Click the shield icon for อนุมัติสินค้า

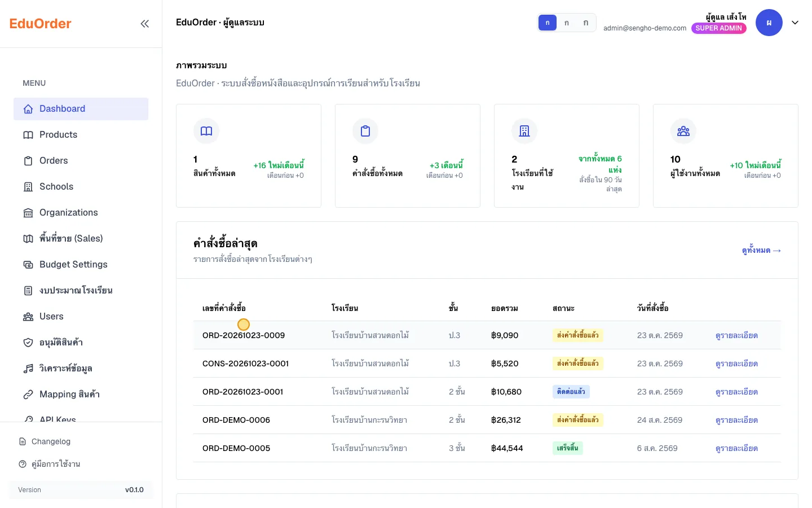coord(28,343)
